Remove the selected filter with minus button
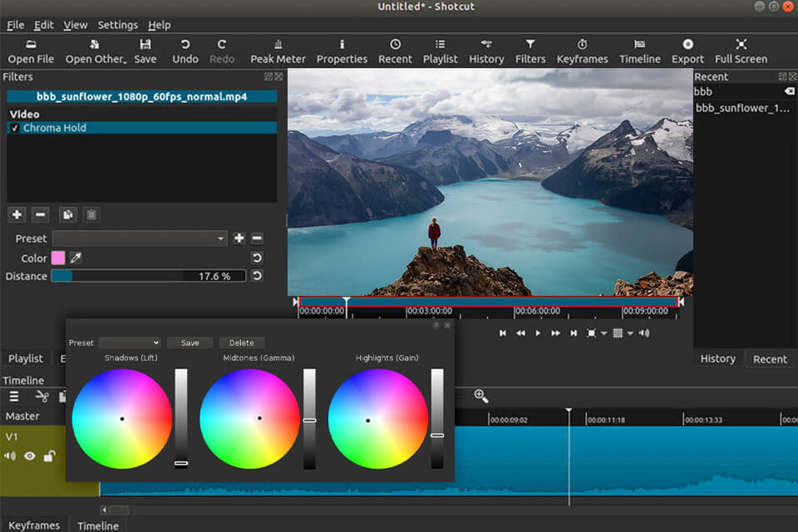This screenshot has width=798, height=532. pos(40,215)
